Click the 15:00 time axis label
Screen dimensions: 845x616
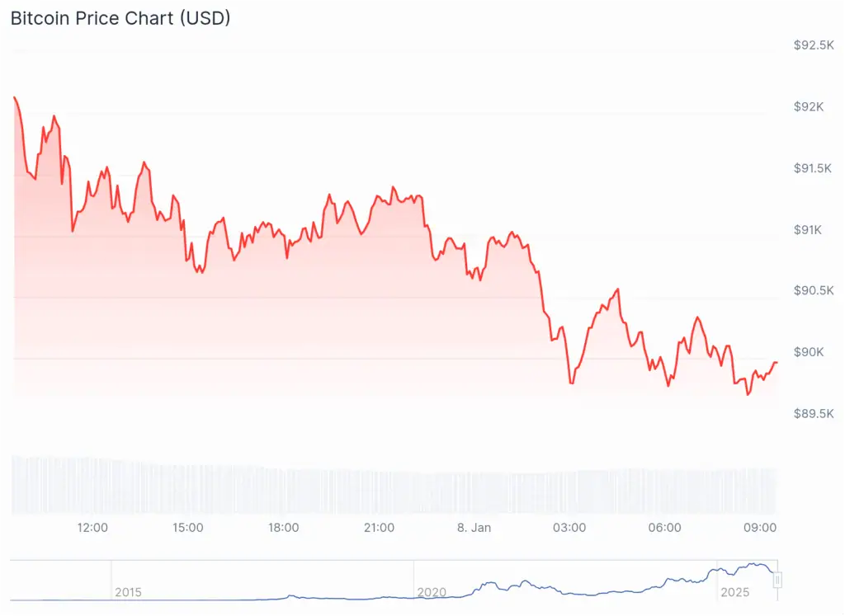tap(188, 528)
